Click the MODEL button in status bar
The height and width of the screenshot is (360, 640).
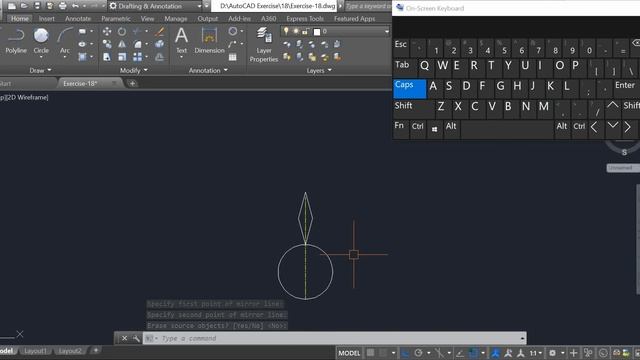coord(349,353)
